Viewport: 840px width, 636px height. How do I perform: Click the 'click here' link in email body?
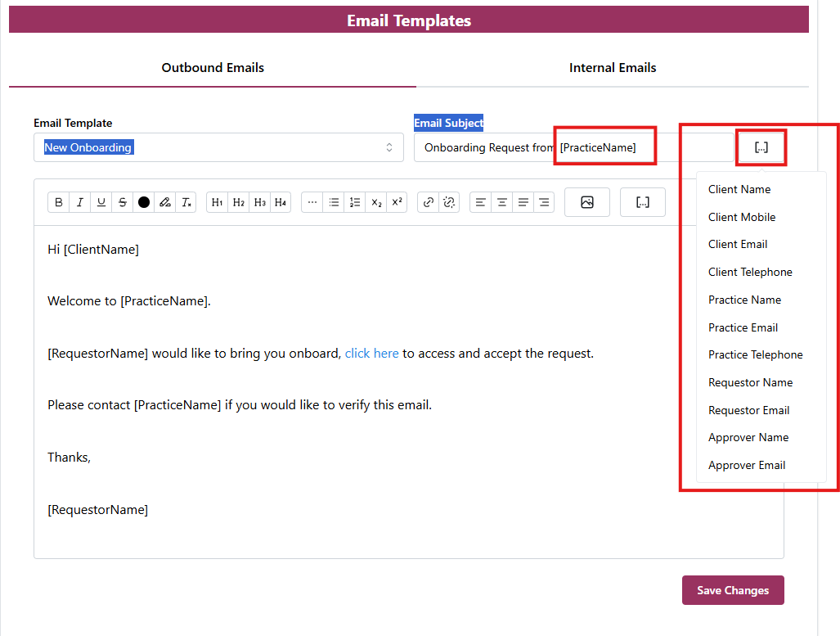click(371, 354)
